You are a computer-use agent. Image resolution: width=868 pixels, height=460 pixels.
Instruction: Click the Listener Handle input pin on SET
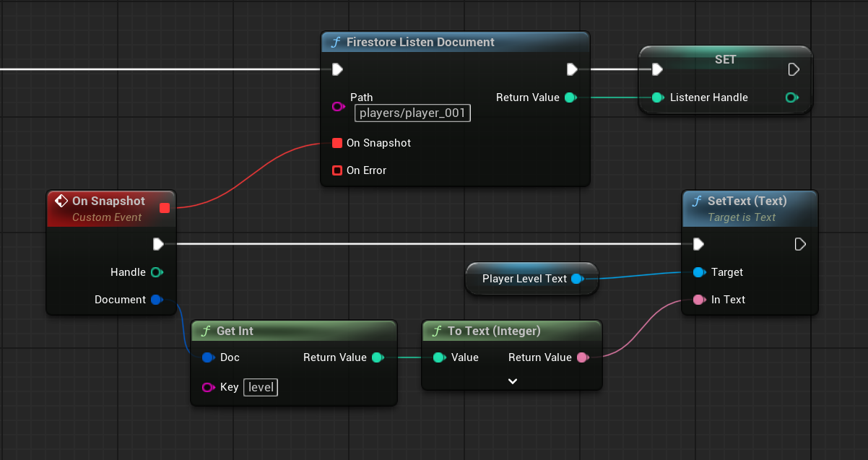(657, 97)
